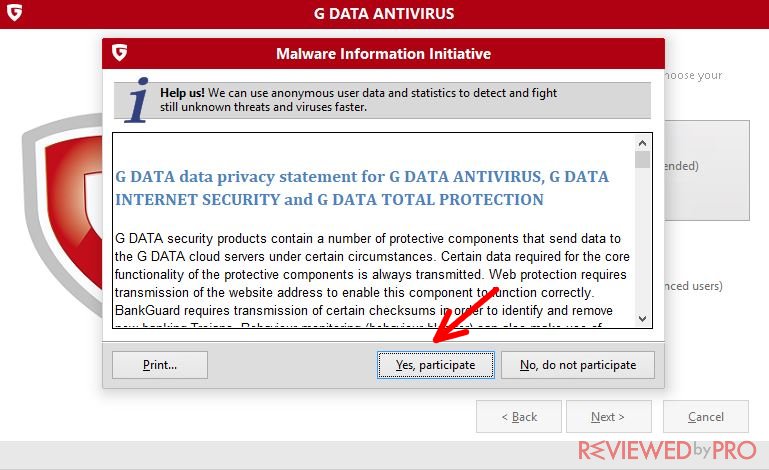
Task: Click inside the privacy statement body text
Action: click(373, 274)
